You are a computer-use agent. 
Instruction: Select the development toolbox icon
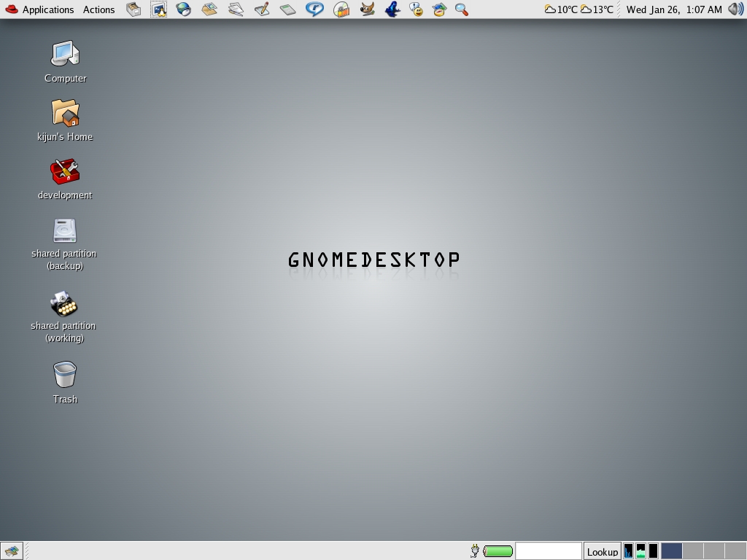[65, 171]
